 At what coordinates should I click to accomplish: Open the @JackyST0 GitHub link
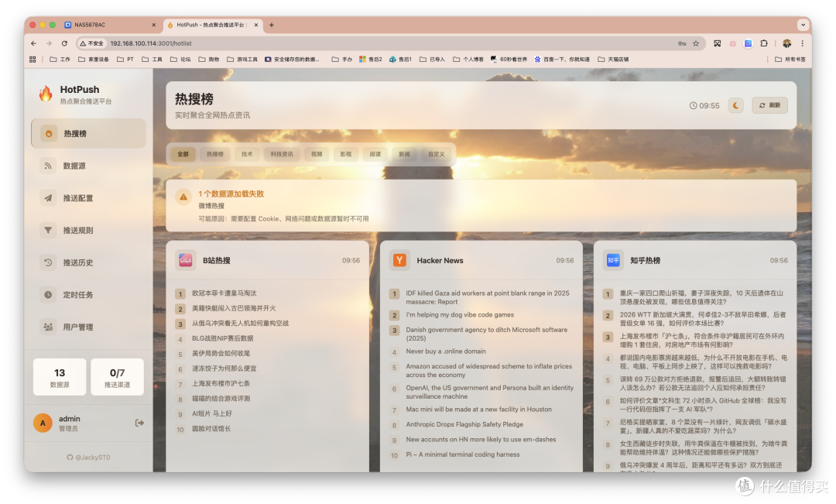pos(88,458)
